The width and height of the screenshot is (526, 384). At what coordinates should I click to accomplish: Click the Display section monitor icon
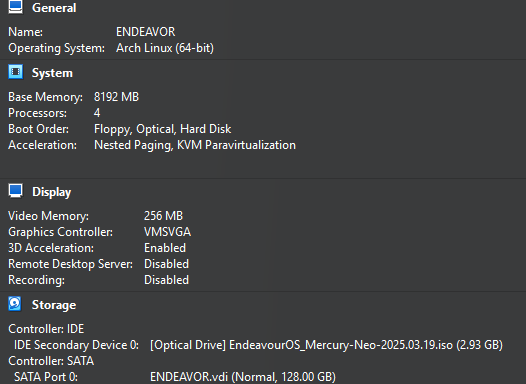(x=15, y=191)
